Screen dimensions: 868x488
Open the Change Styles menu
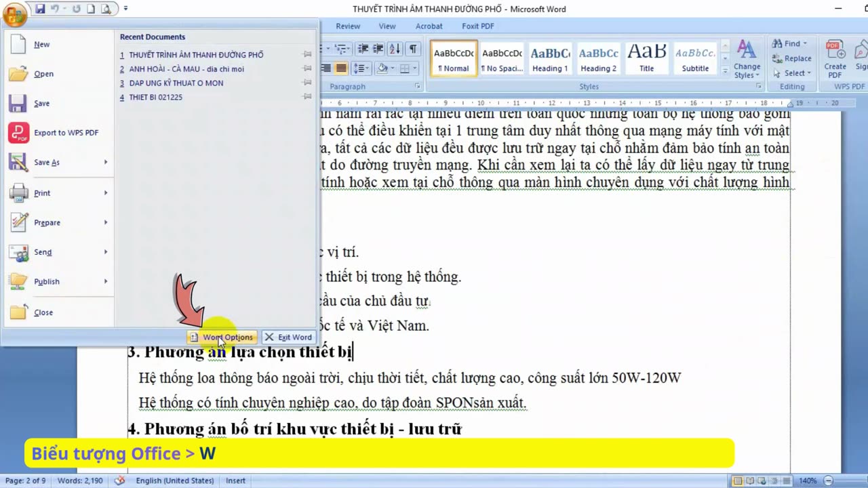pyautogui.click(x=747, y=60)
